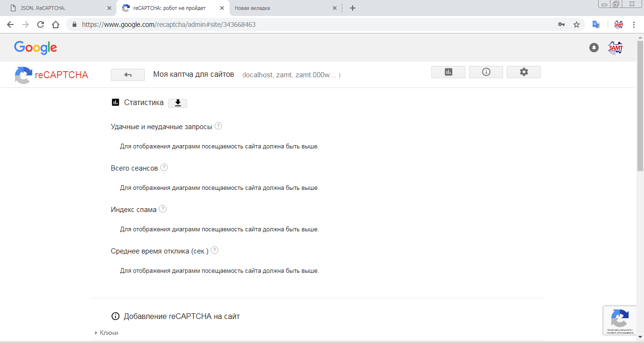Viewport: 644px width, 343px height.
Task: Click the ЗАМТ extension icon in toolbar
Action: 619,24
